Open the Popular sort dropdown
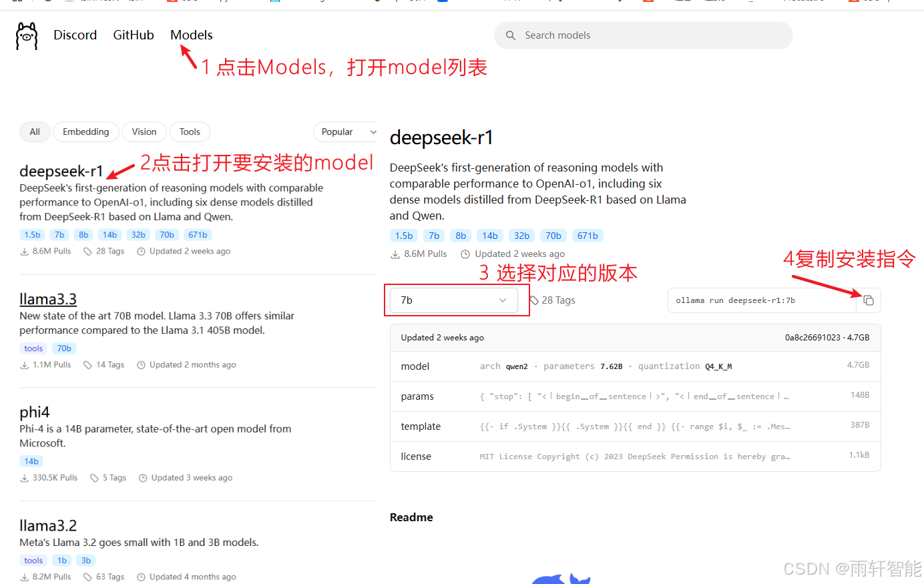This screenshot has width=924, height=584. 347,131
